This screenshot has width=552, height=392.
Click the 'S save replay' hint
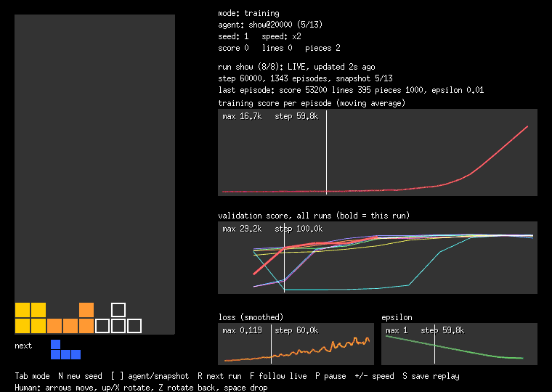[431, 376]
